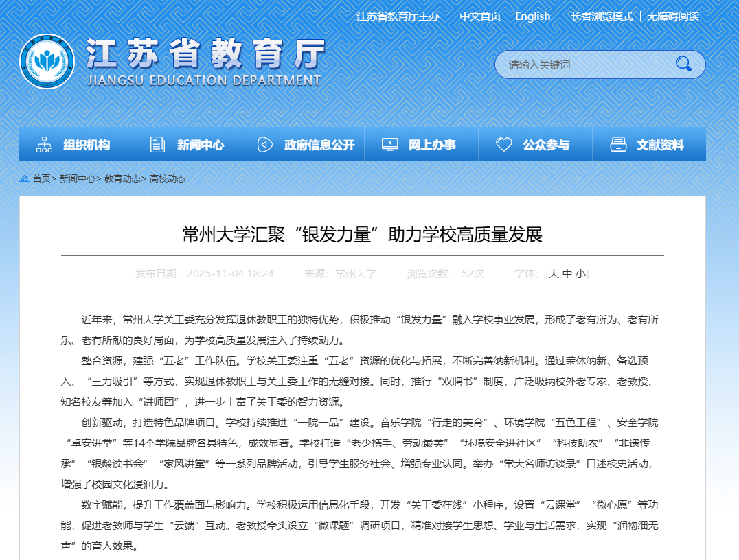Click the magnifier search icon
739x560 pixels.
coord(683,65)
